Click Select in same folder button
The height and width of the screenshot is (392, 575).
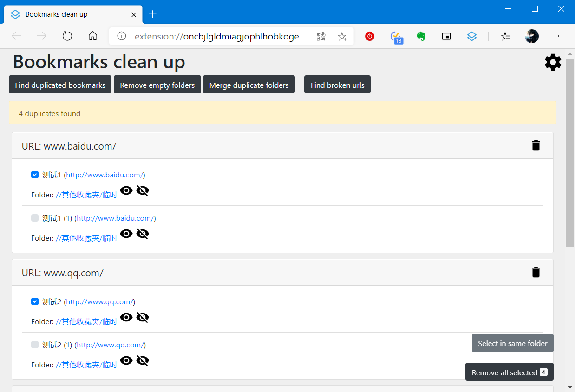[x=513, y=343]
